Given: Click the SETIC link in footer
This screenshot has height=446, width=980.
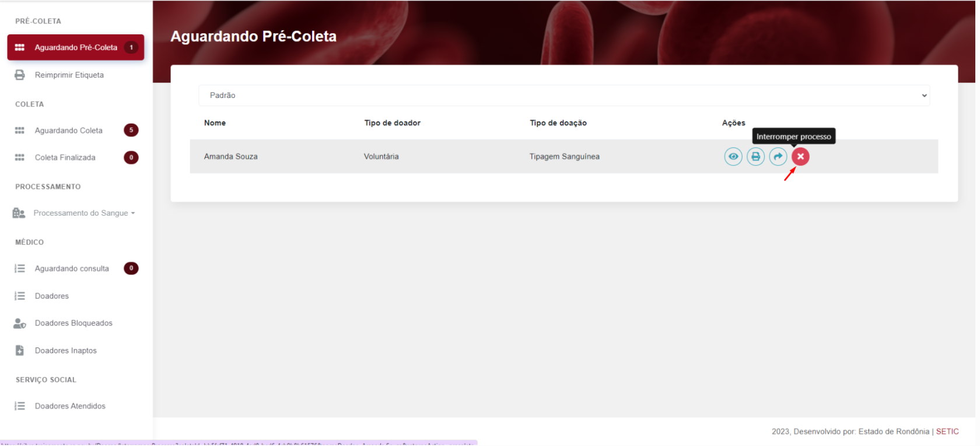Looking at the screenshot, I should 947,431.
